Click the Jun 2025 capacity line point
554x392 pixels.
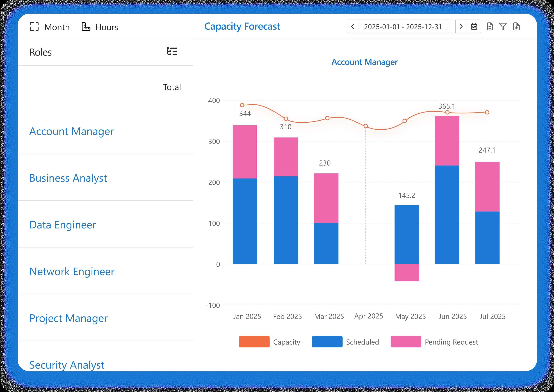coord(447,112)
